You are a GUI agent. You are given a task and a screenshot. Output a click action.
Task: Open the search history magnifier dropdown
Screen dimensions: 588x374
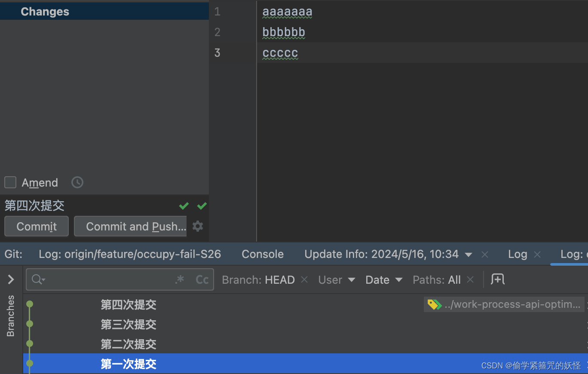click(x=39, y=279)
